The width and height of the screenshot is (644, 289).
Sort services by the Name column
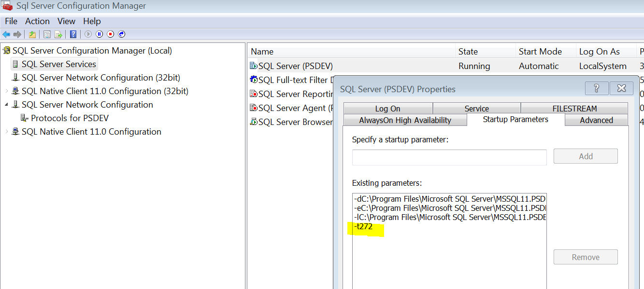click(x=352, y=52)
